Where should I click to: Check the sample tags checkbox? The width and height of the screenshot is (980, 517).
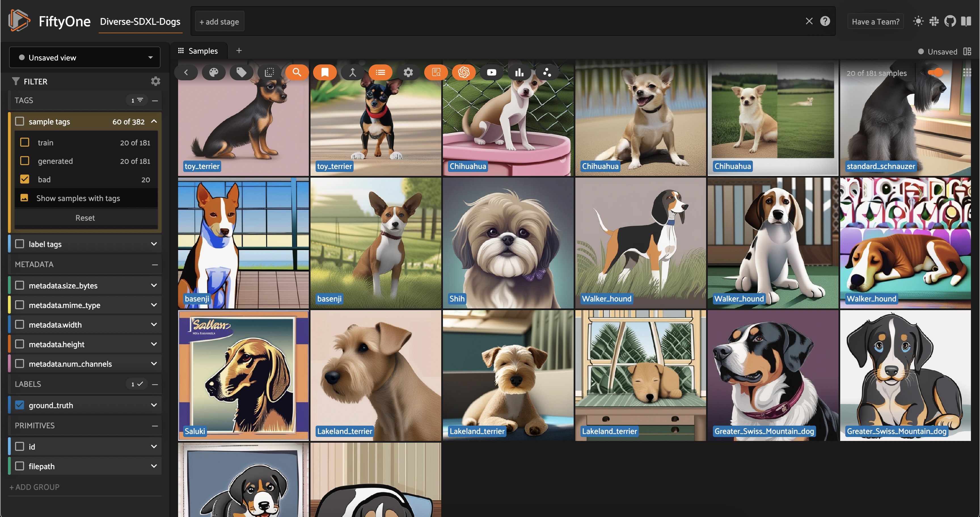(19, 121)
